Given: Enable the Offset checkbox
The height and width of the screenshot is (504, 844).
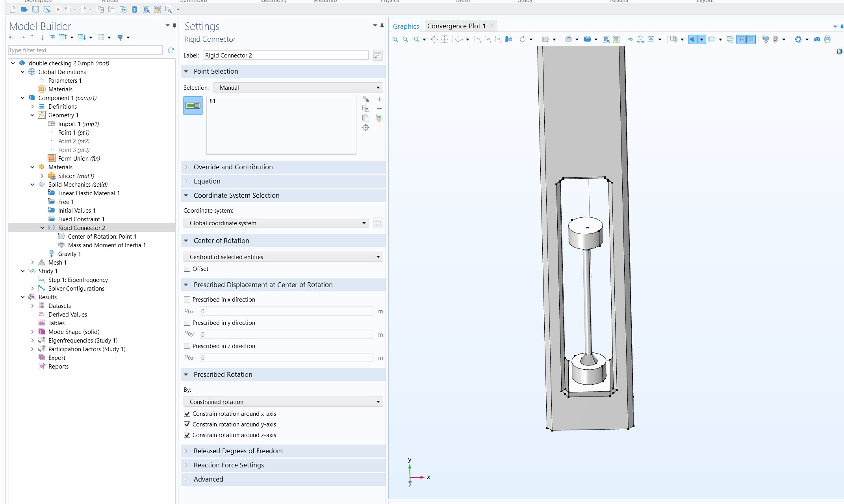Looking at the screenshot, I should coord(187,269).
